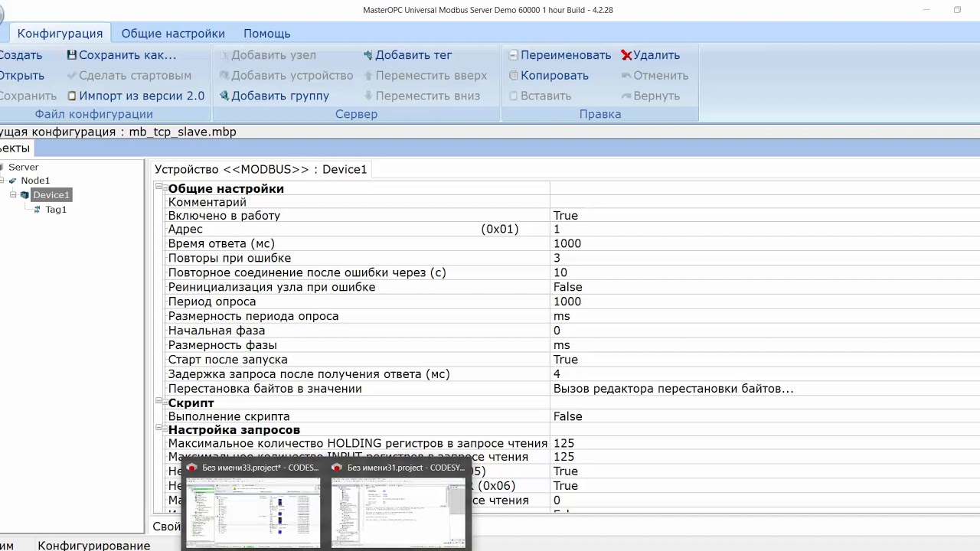Click Импорт из версии 2.0 button
Image resolution: width=980 pixels, height=551 pixels.
tap(136, 96)
